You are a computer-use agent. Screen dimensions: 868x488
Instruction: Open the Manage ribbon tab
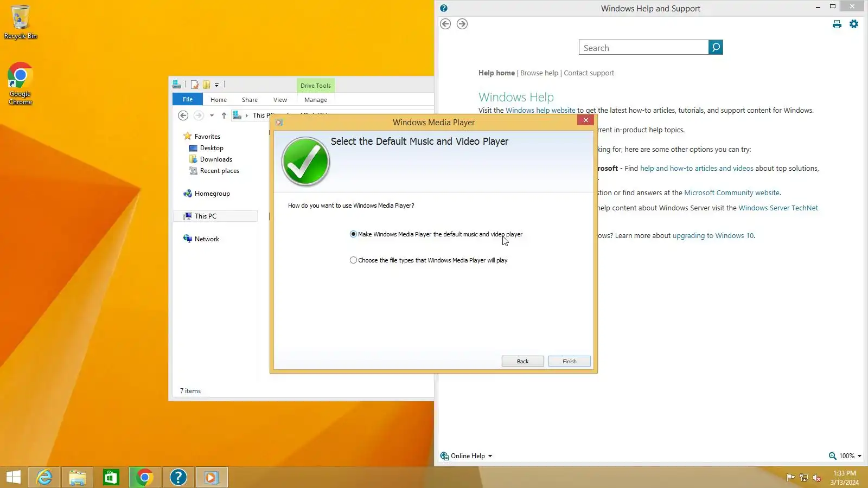coord(316,100)
